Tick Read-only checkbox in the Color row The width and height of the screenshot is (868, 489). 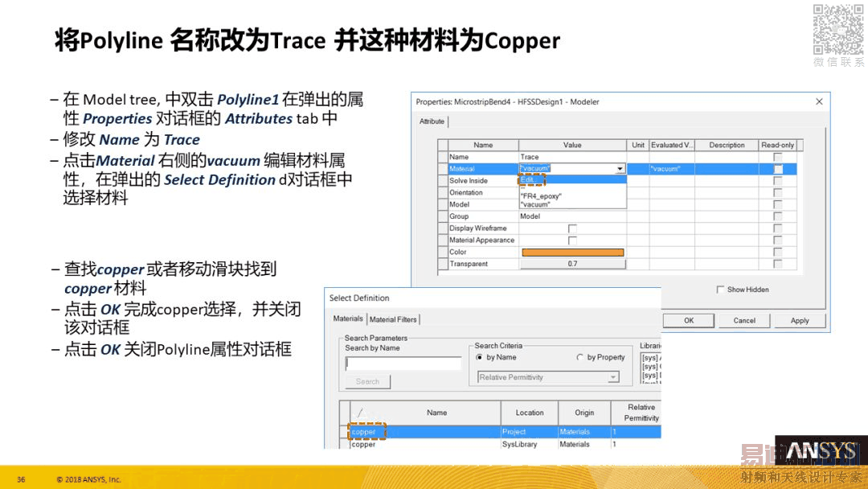pos(778,252)
